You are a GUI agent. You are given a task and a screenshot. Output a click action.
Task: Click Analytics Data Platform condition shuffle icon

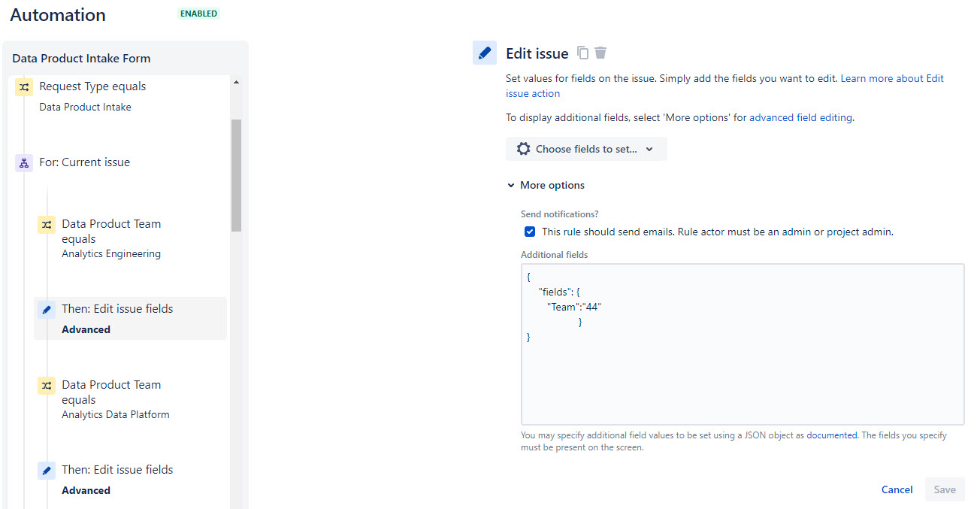47,386
